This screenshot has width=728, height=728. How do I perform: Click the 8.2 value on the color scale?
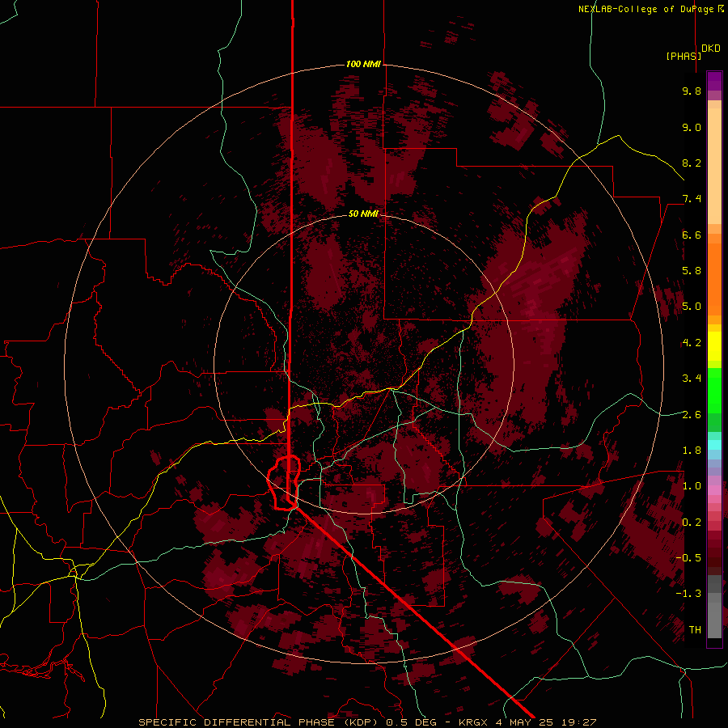click(692, 163)
